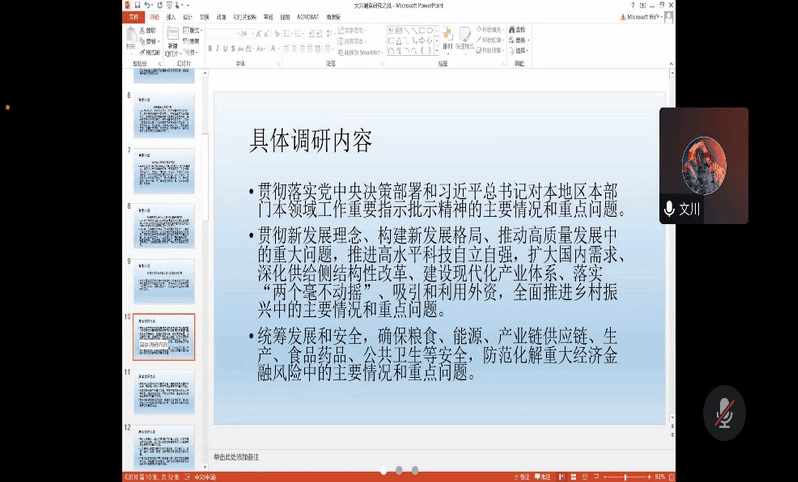The width and height of the screenshot is (798, 482).
Task: Open the File tab
Action: 133,17
